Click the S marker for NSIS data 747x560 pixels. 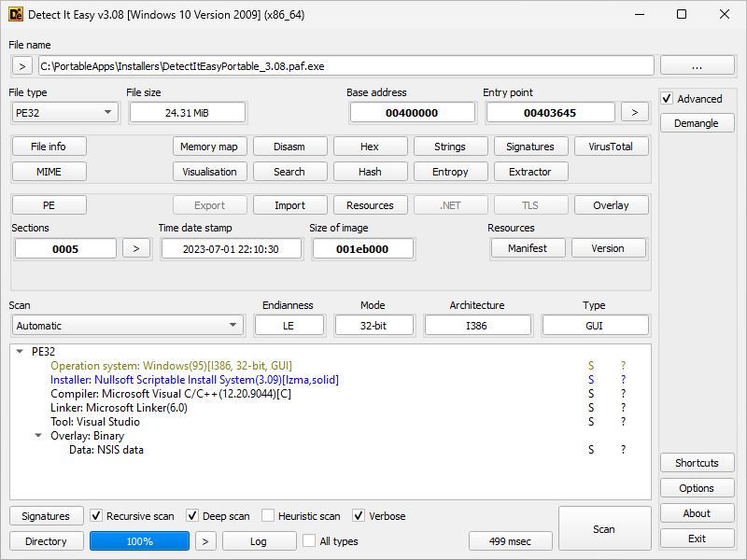(x=591, y=450)
